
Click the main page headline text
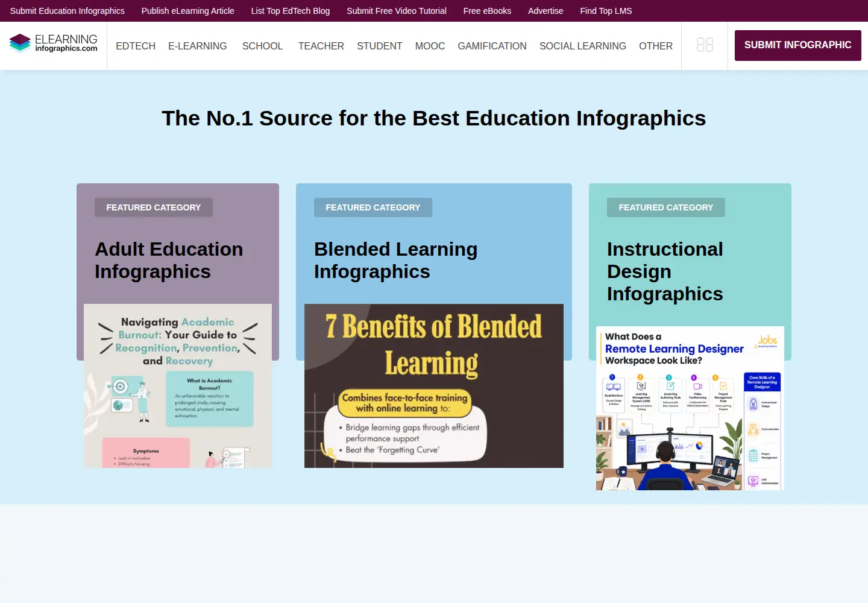(x=434, y=118)
